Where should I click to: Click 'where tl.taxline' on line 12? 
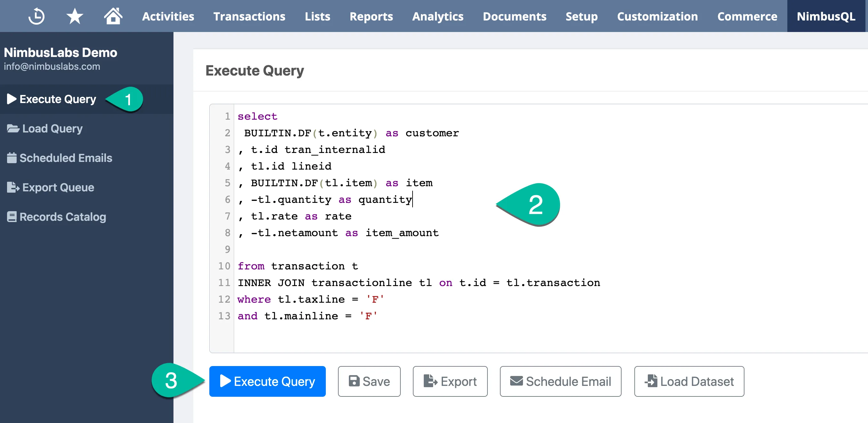coord(291,299)
